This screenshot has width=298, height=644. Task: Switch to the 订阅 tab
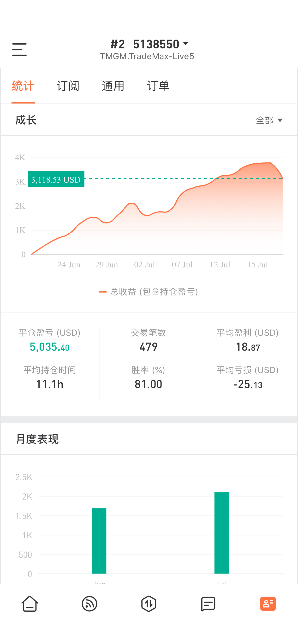[x=68, y=86]
